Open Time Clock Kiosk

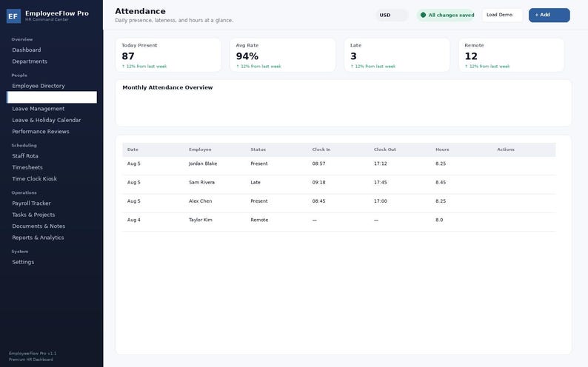point(35,178)
